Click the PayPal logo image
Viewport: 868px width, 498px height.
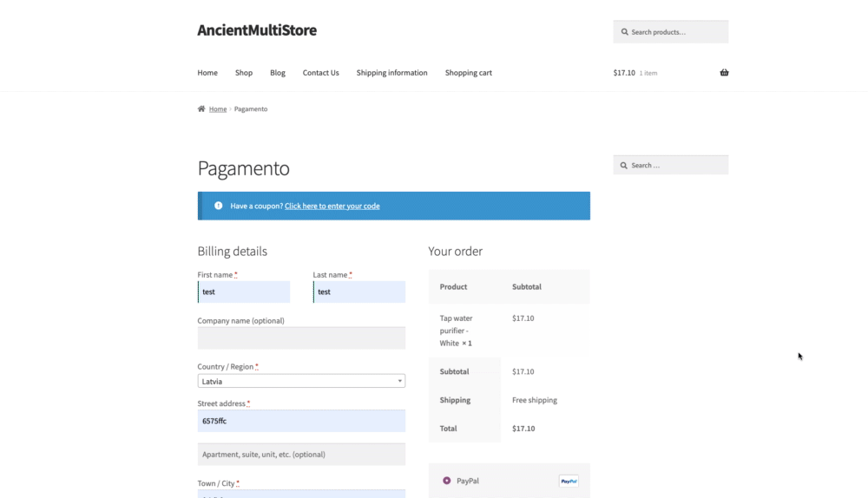569,482
